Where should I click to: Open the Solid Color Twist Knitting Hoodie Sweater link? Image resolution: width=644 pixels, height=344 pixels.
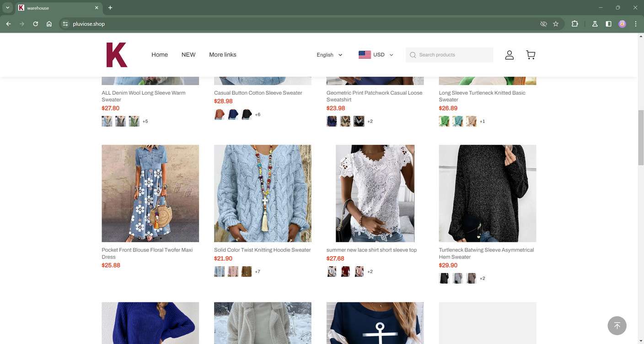262,250
